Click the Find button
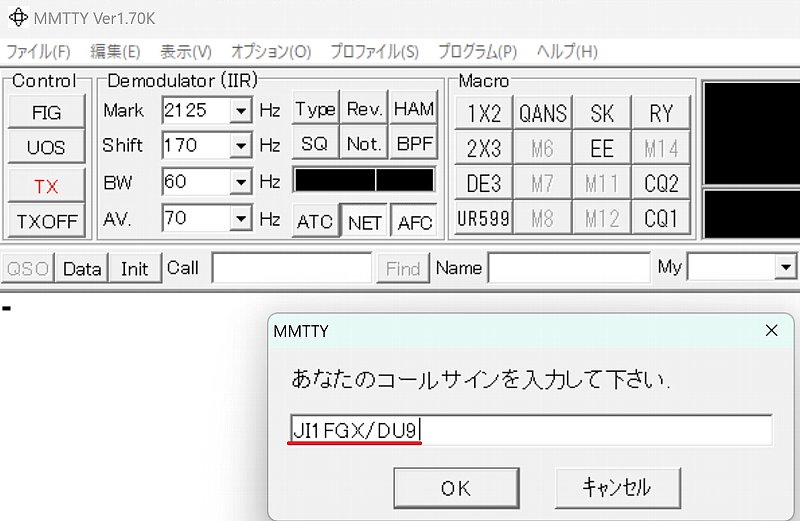Viewport: 800px width, 521px height. tap(403, 268)
